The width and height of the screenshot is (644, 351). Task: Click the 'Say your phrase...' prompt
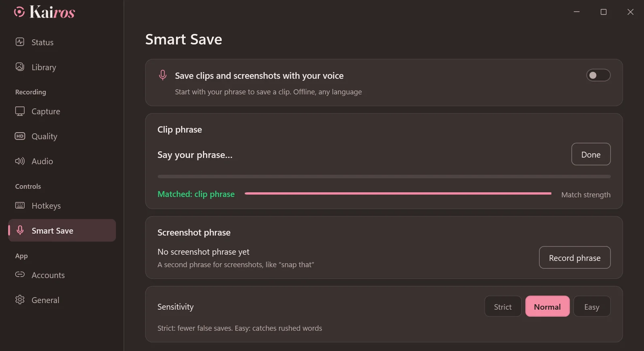coord(195,155)
